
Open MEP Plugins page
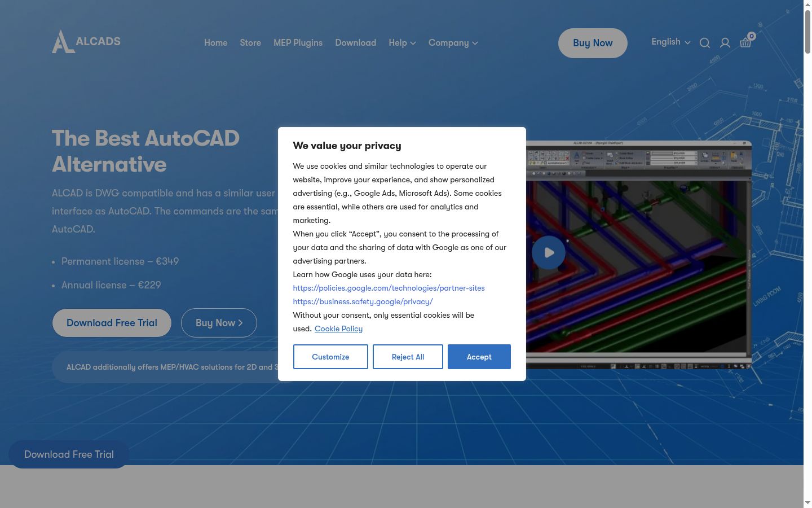pos(298,43)
